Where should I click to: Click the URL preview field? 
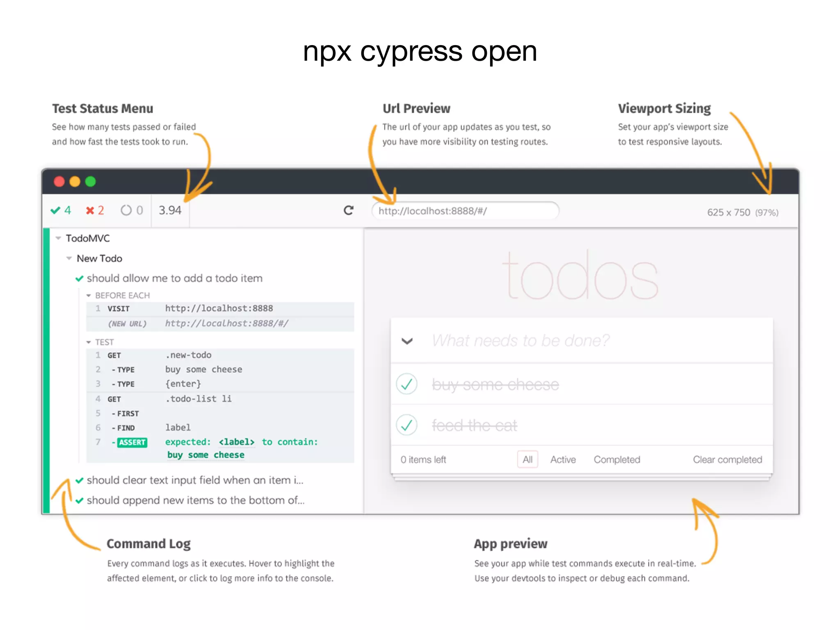coord(465,211)
